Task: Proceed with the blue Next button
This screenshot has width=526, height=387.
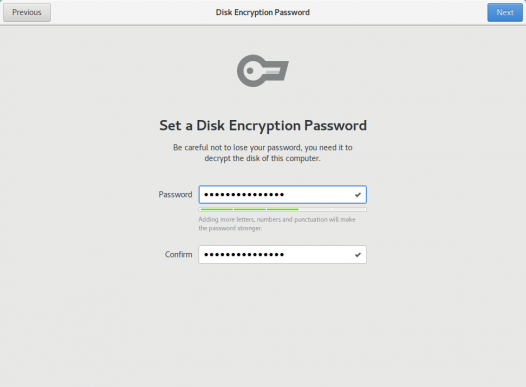Action: pyautogui.click(x=505, y=12)
